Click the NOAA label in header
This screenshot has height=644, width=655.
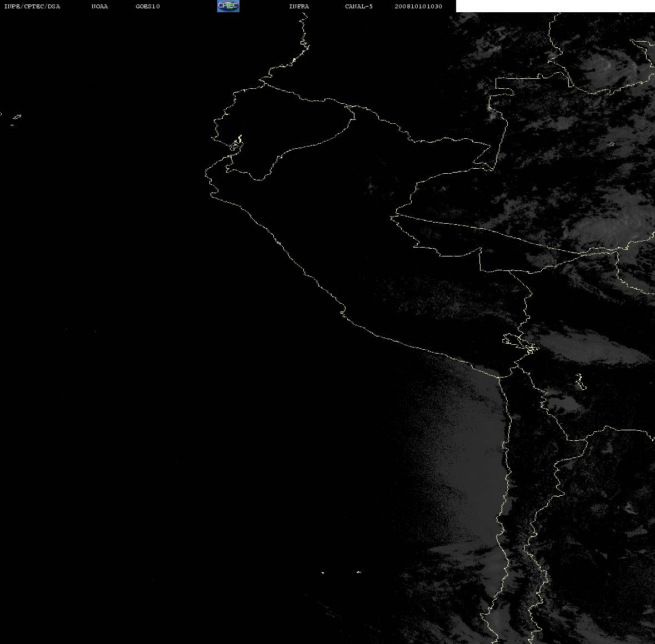tap(99, 6)
